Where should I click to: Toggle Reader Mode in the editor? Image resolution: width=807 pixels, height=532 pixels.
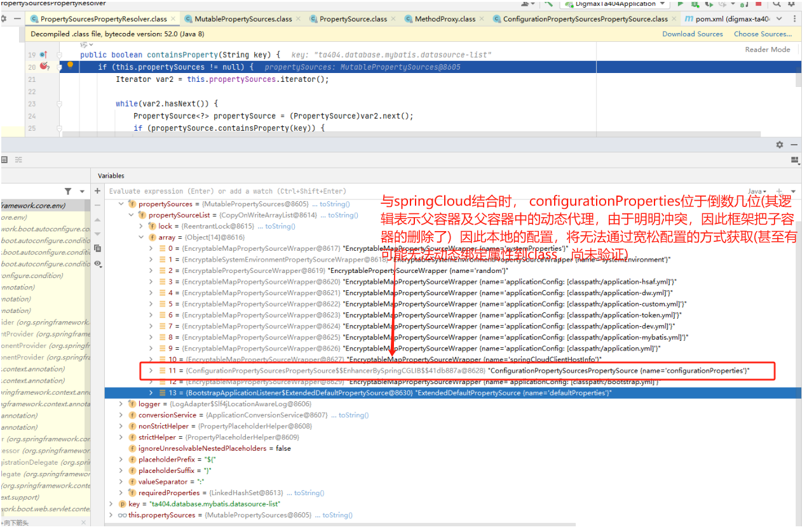pos(768,50)
